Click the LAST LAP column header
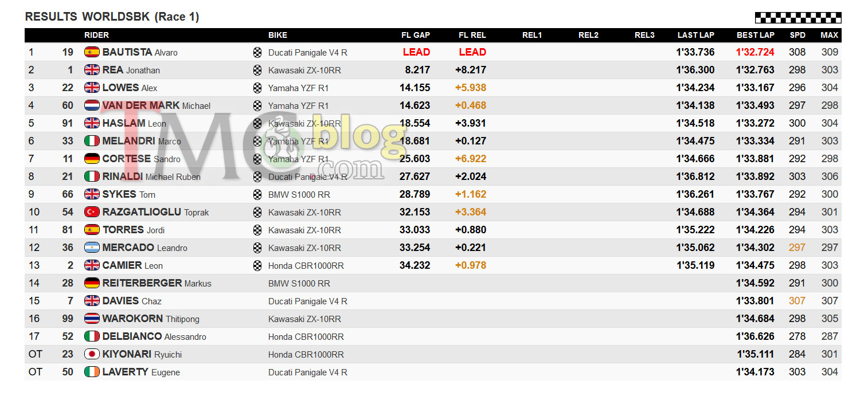868x400 pixels. 696,35
